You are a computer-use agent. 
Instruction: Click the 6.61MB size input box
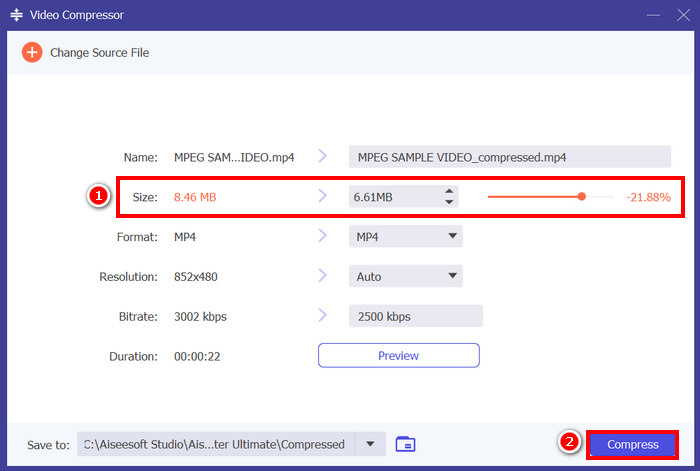394,197
